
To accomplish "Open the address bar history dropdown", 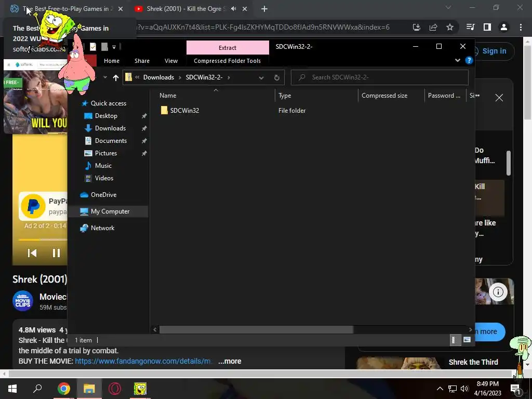I will [261, 78].
